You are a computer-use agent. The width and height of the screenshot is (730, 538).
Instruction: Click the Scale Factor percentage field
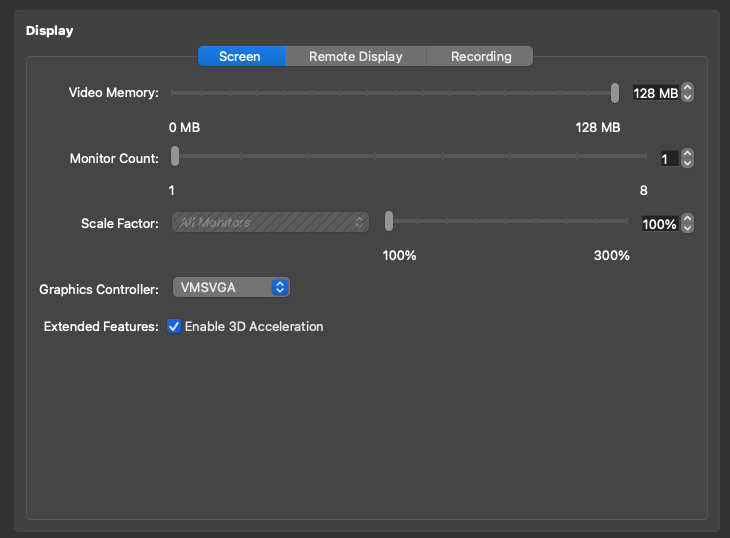click(x=659, y=224)
